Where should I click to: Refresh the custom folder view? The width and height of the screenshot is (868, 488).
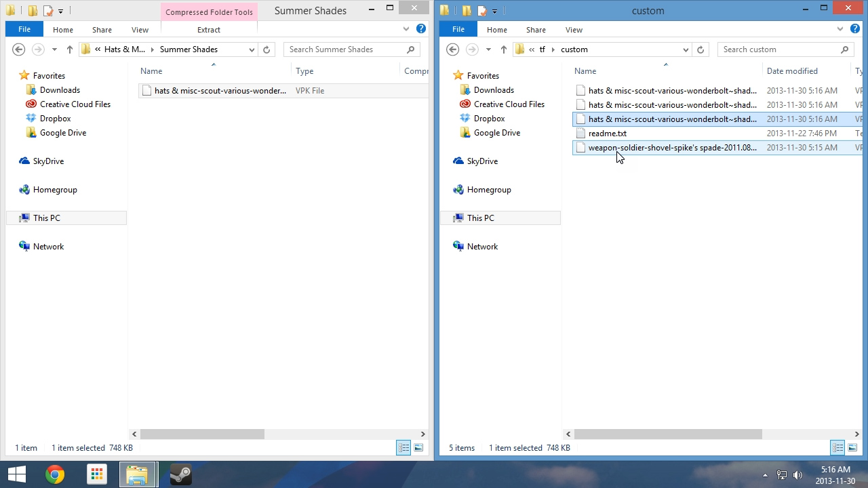tap(701, 49)
